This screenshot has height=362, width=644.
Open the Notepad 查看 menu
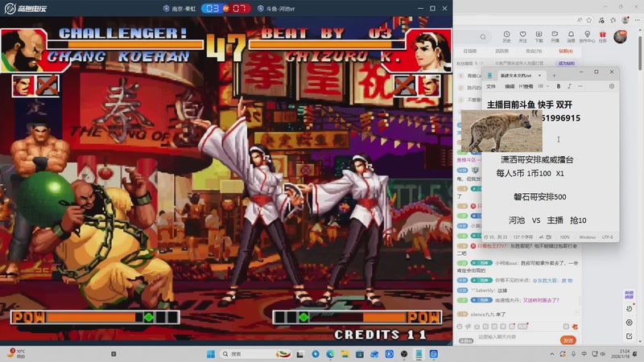click(526, 86)
